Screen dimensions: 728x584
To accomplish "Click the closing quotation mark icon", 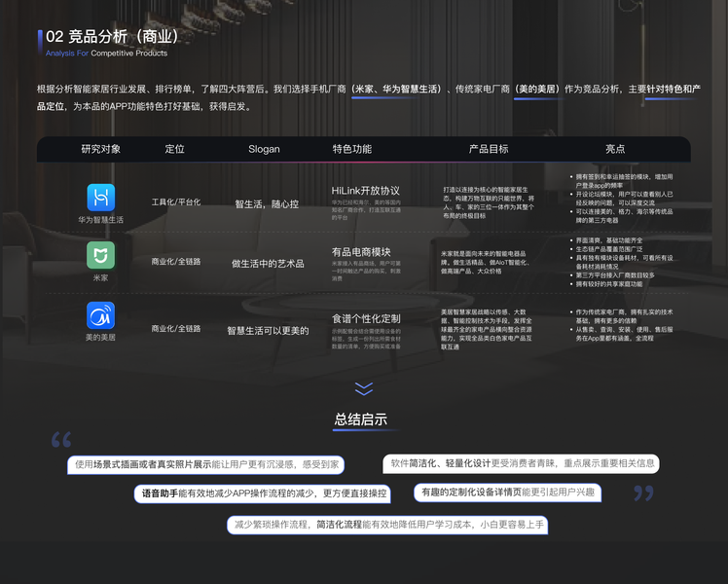I will pos(643,493).
